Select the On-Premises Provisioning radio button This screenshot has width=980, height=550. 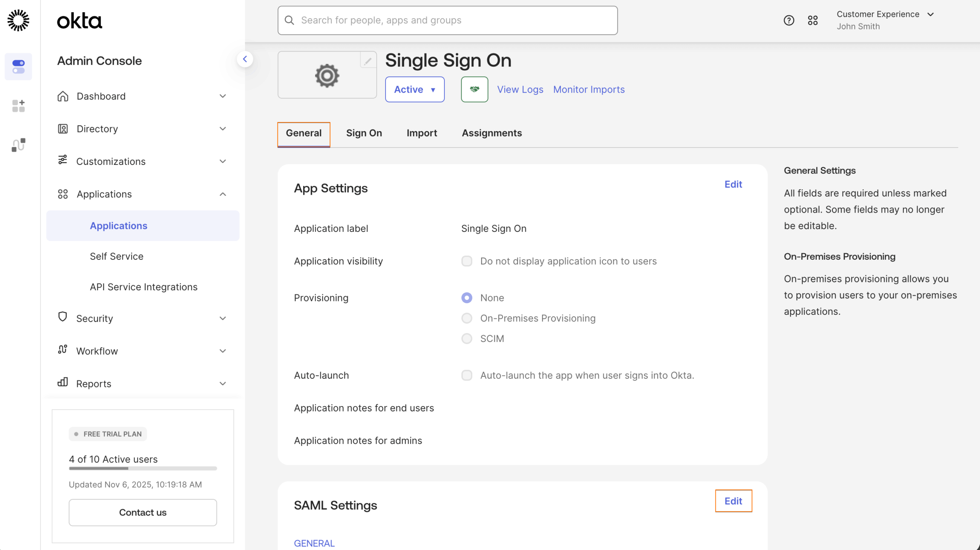pos(467,318)
